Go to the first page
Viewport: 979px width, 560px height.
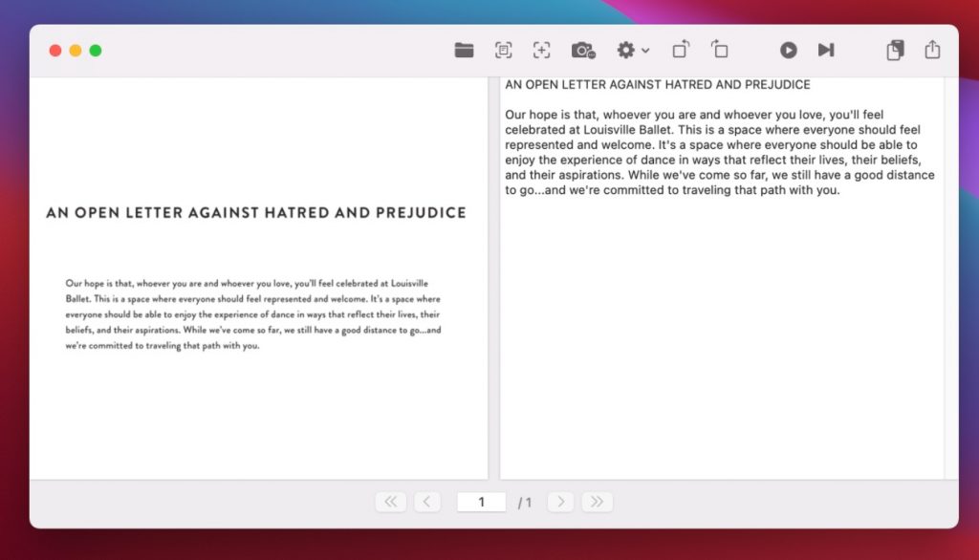click(391, 502)
